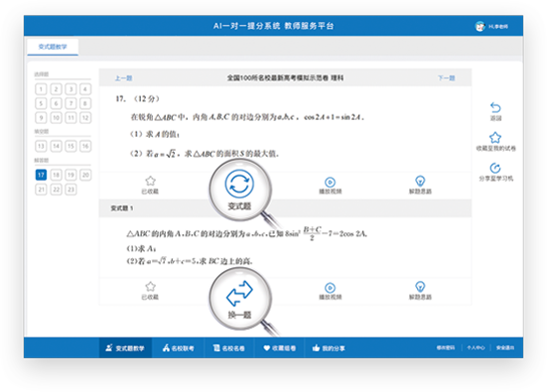This screenshot has width=547, height=392.
Task: Click the star icon to collect to my paper
Action: click(495, 137)
